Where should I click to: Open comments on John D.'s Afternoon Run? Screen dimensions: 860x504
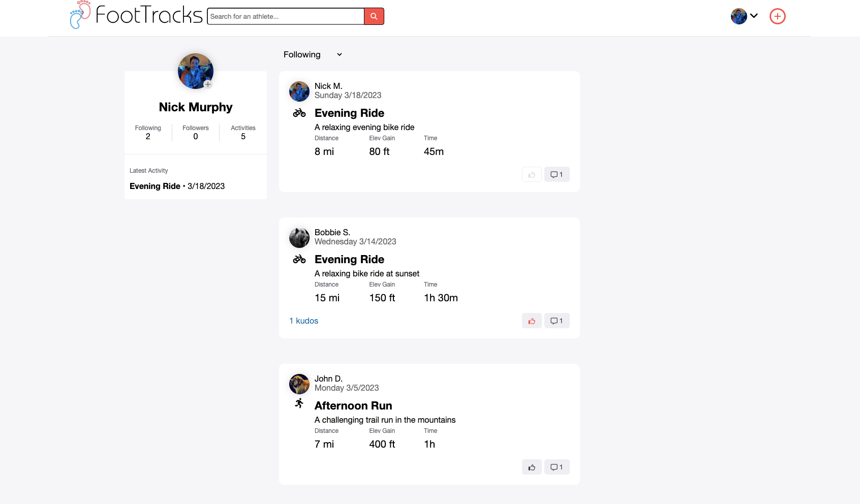(557, 467)
